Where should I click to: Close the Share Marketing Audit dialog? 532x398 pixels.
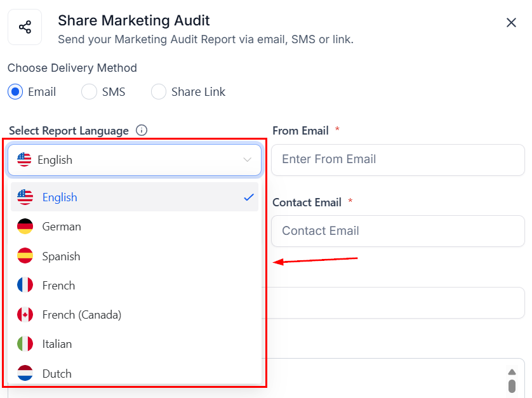tap(511, 23)
